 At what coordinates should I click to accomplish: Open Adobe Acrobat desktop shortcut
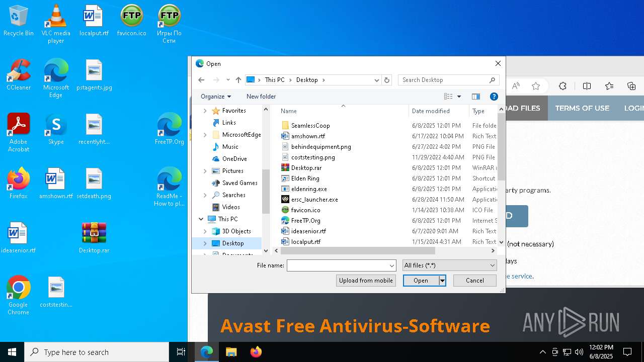point(19,133)
